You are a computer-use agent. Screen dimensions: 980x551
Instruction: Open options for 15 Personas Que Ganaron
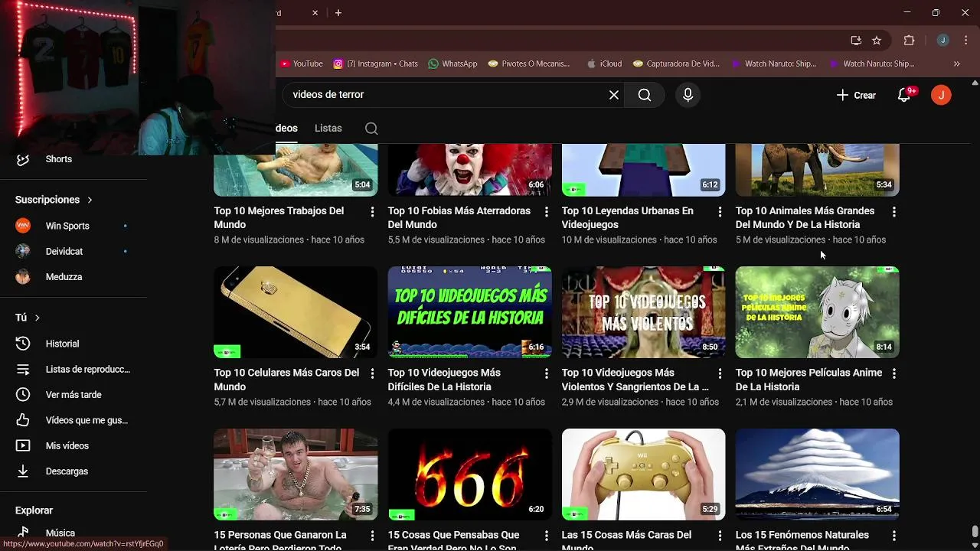tap(373, 536)
